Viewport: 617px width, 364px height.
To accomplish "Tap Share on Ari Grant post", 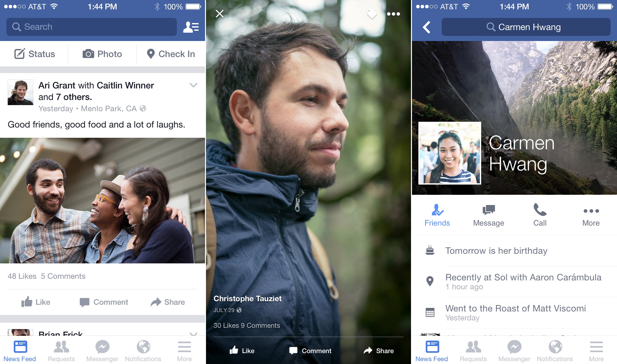I will [x=169, y=302].
